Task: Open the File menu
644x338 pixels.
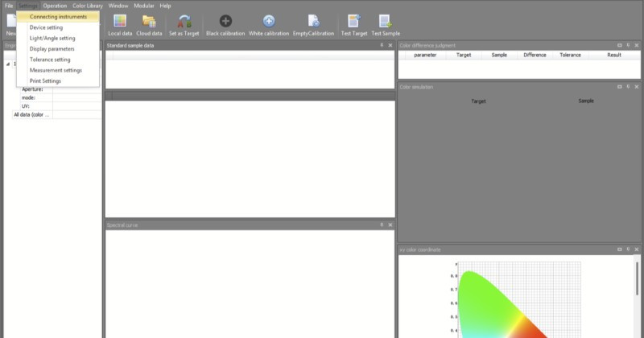Action: pyautogui.click(x=9, y=6)
